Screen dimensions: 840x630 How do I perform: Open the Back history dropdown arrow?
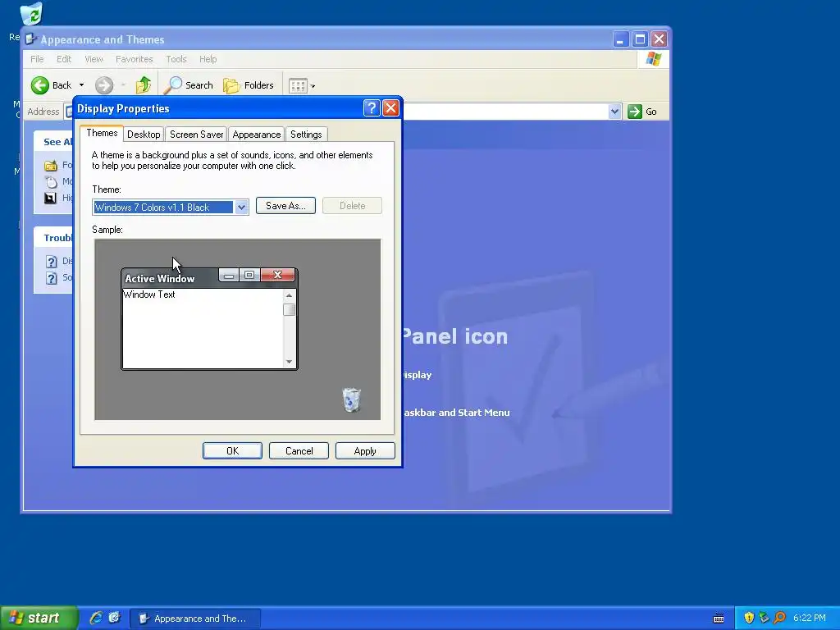pos(81,85)
